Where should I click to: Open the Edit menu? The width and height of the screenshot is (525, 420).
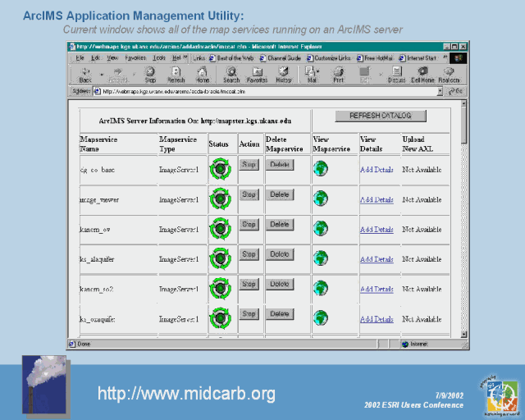(95, 58)
